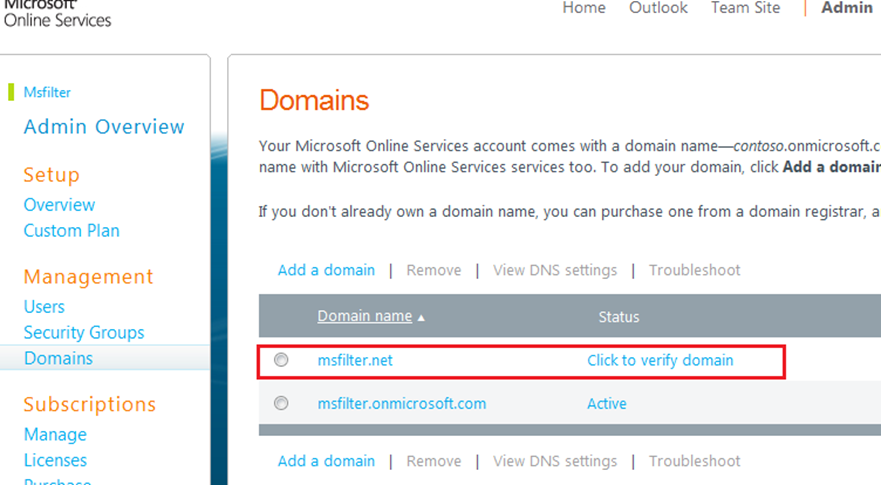Click to verify domain for msfilter.net

[x=660, y=360]
